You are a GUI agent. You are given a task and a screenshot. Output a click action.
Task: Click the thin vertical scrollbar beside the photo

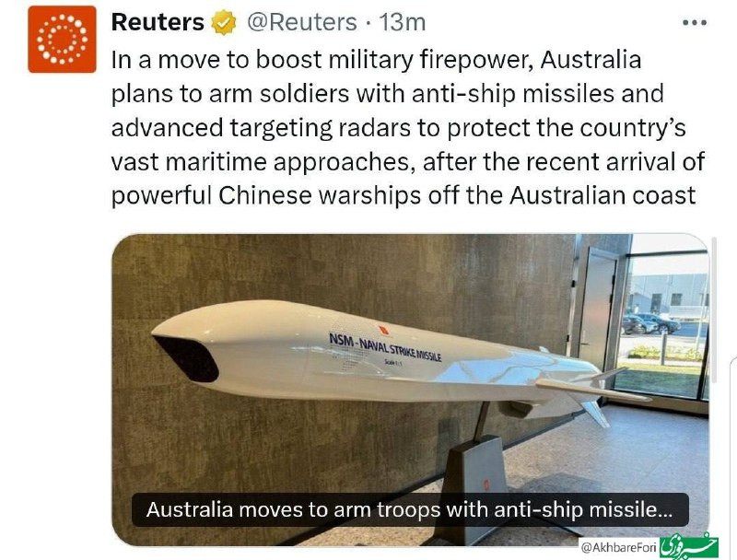[x=715, y=310]
